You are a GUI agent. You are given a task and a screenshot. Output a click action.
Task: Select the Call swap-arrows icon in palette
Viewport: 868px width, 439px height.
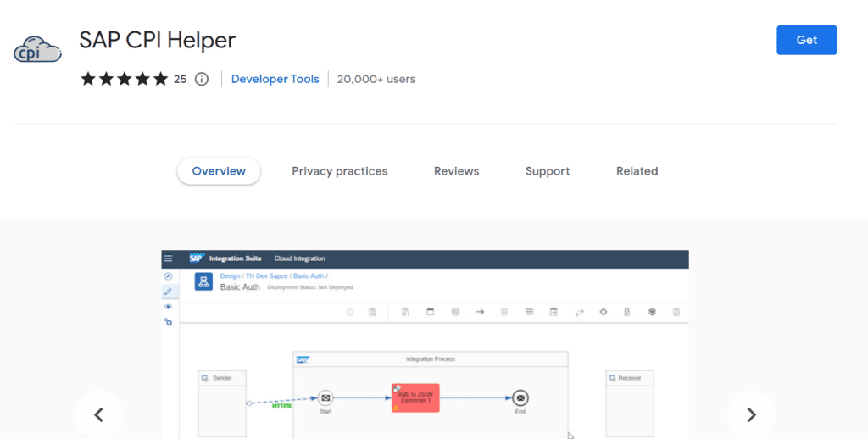(580, 312)
